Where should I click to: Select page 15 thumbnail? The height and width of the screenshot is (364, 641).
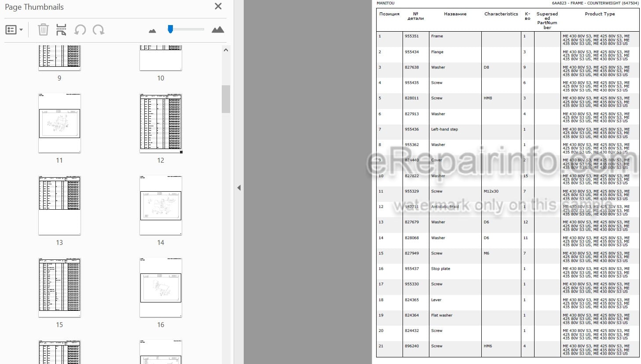point(59,288)
